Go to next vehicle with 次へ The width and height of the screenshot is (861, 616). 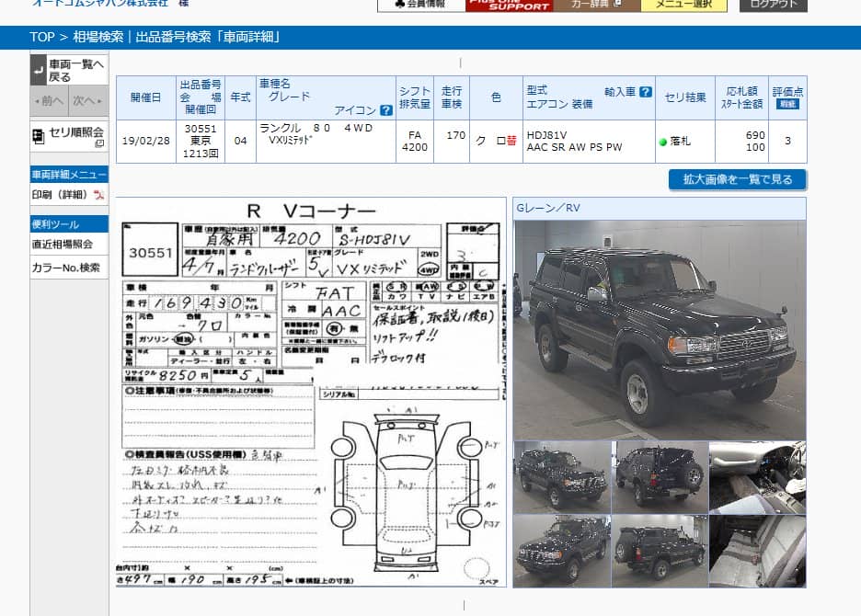pyautogui.click(x=86, y=100)
